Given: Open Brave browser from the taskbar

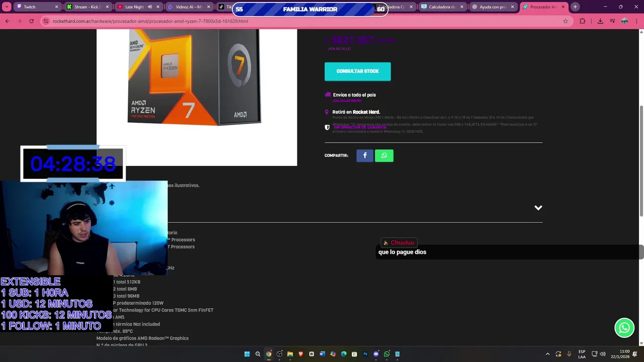Looking at the screenshot, I should coord(301,354).
